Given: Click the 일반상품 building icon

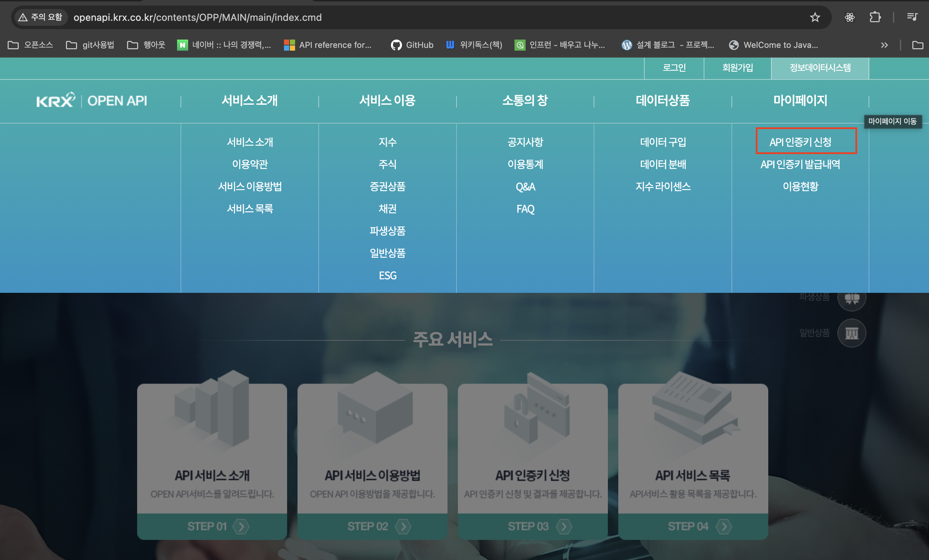Looking at the screenshot, I should (x=851, y=333).
